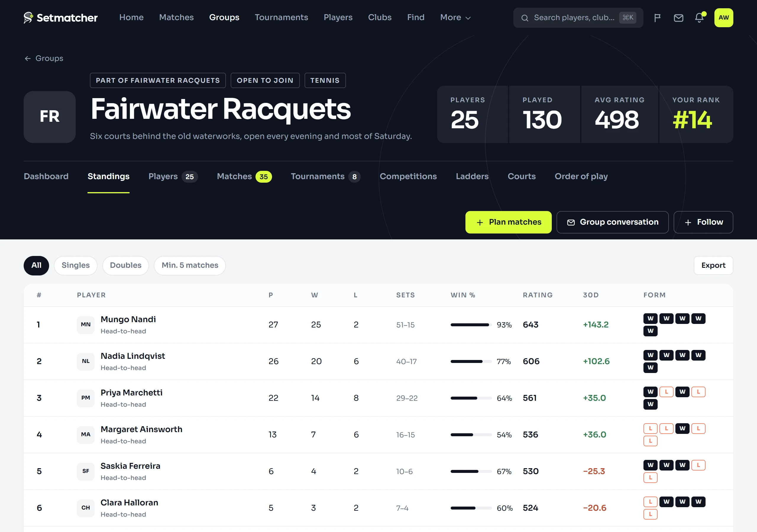Sort by the RATING column header
757x532 pixels.
[x=537, y=295]
